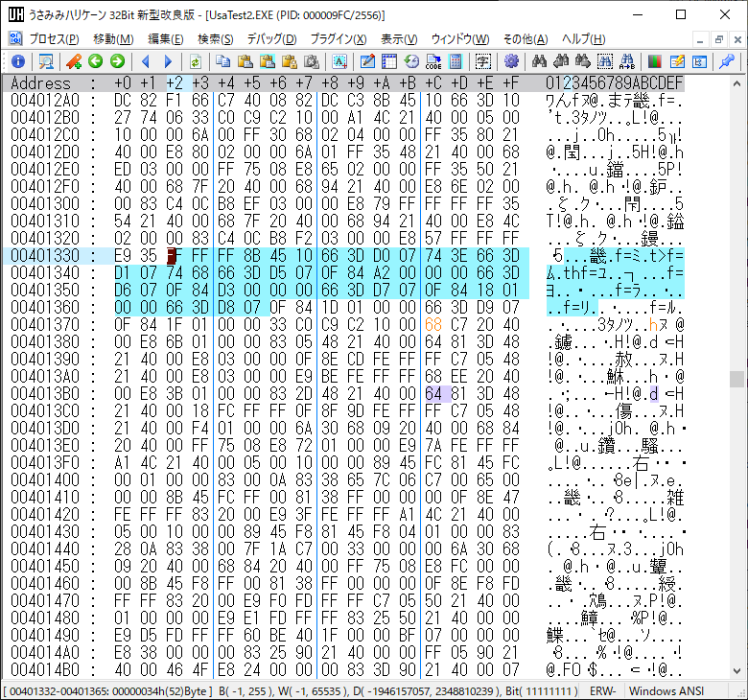This screenshot has height=700, width=748.
Task: Click the blue info icon in toolbar
Action: [x=17, y=60]
